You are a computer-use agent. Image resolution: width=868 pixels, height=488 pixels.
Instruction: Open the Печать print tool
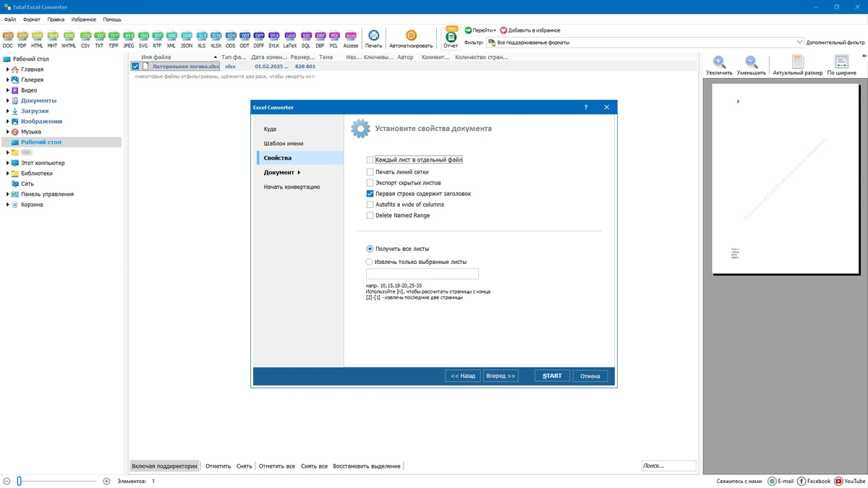[373, 39]
